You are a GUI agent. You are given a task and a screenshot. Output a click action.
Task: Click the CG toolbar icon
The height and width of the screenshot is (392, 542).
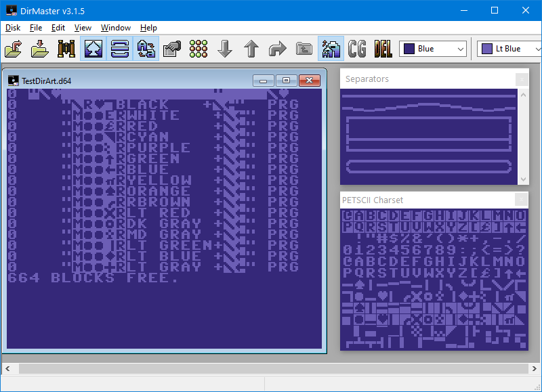pos(357,49)
